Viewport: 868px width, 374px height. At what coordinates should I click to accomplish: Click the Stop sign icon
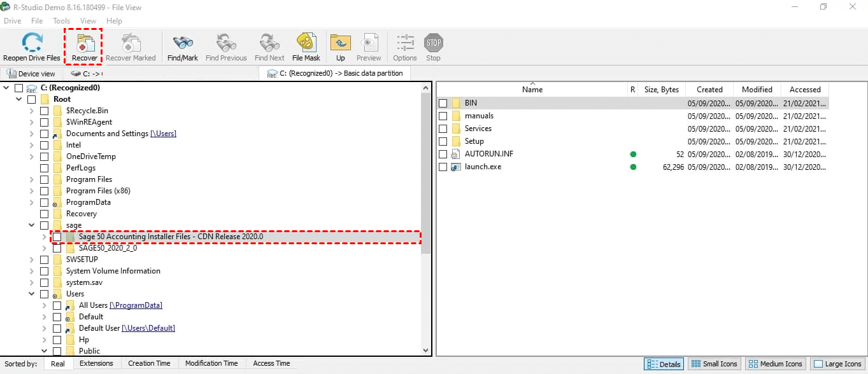[x=434, y=43]
